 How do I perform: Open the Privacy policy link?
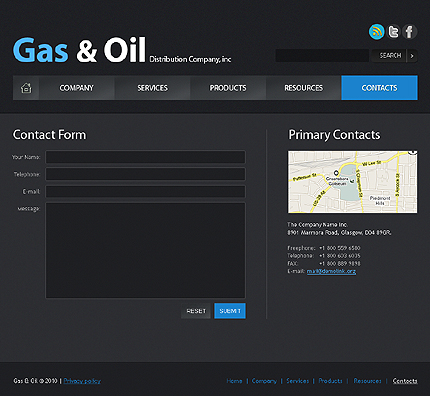pos(82,381)
